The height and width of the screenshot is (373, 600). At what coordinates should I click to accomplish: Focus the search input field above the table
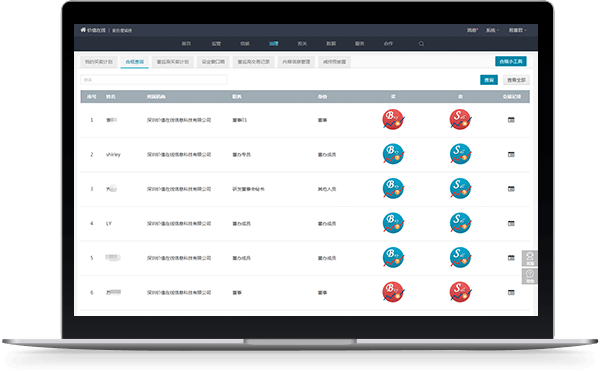pos(153,80)
